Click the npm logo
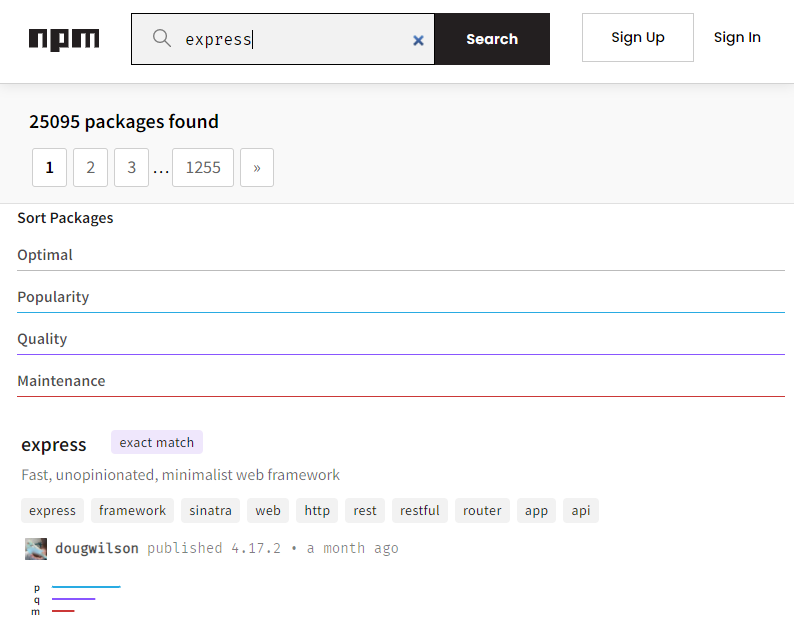 pyautogui.click(x=64, y=40)
